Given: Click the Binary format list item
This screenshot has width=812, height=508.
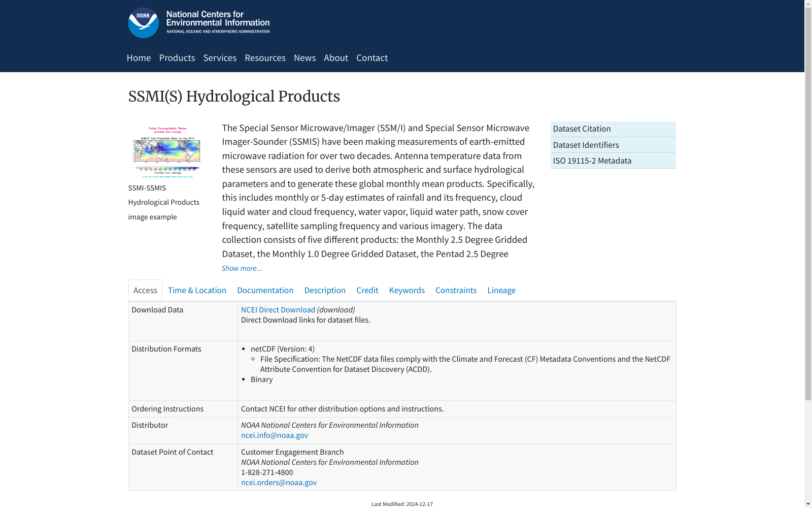Looking at the screenshot, I should pyautogui.click(x=261, y=379).
